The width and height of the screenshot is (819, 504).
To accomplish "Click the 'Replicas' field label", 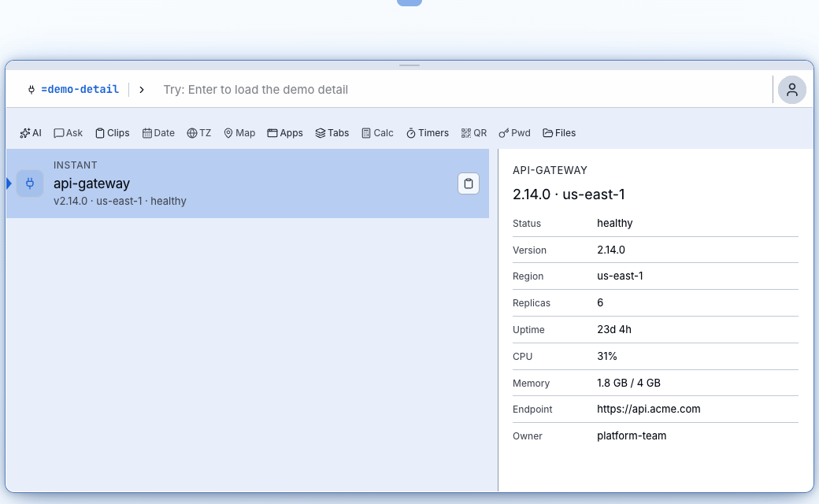I will [x=532, y=303].
